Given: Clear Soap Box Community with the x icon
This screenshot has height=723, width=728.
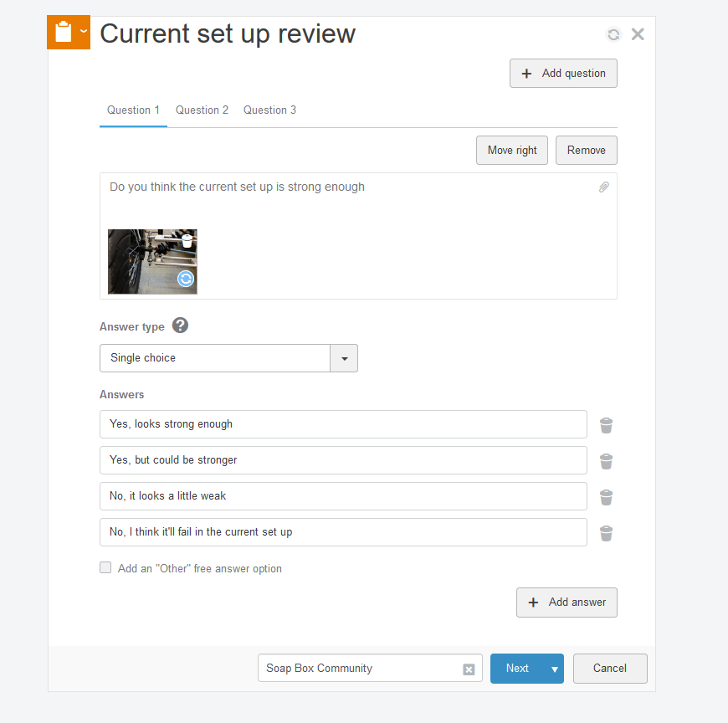Looking at the screenshot, I should [469, 669].
